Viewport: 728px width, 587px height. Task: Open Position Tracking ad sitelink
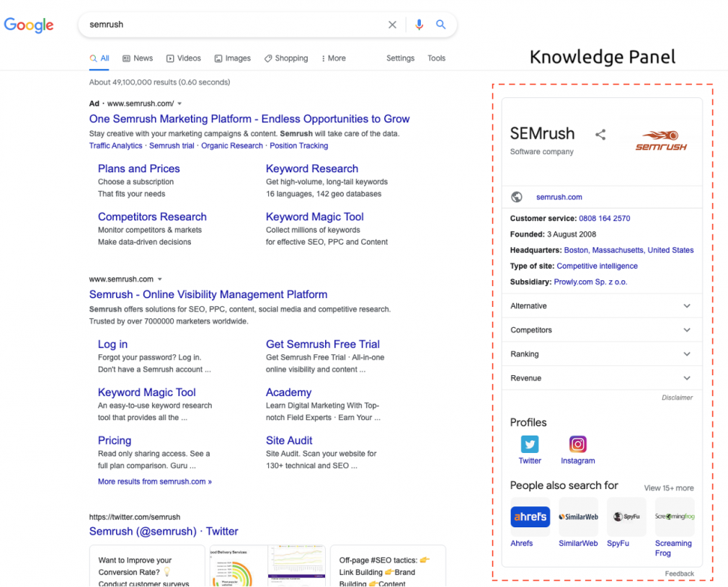[299, 145]
